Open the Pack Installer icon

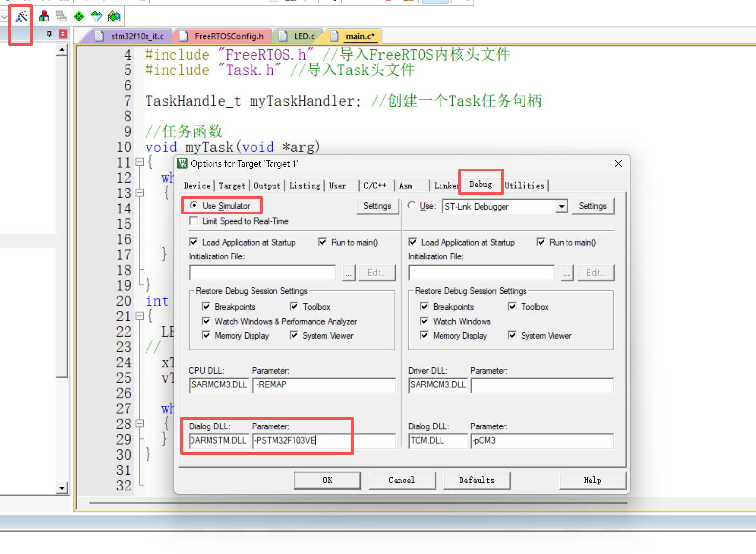click(x=114, y=17)
